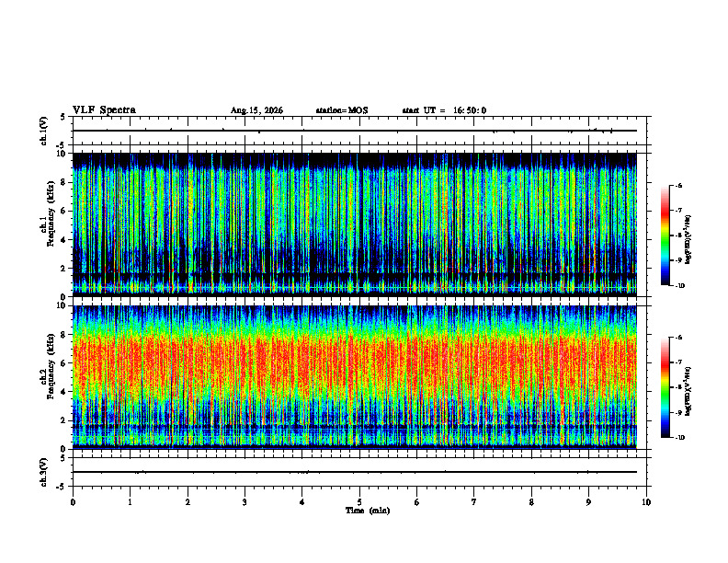The image size is (728, 563).
Task: Click the "8" kHz tick on ch.1 frequency axis
Action: tap(64, 182)
